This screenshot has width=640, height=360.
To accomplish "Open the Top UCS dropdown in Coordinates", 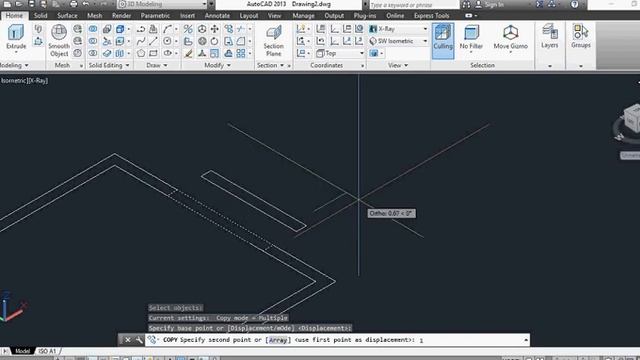I will pyautogui.click(x=340, y=53).
